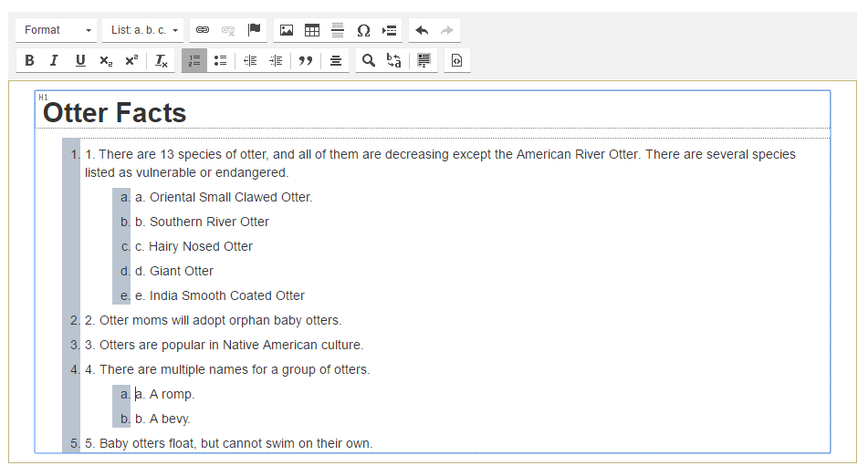This screenshot has width=868, height=476.
Task: Click the center alignment icon
Action: [x=336, y=61]
